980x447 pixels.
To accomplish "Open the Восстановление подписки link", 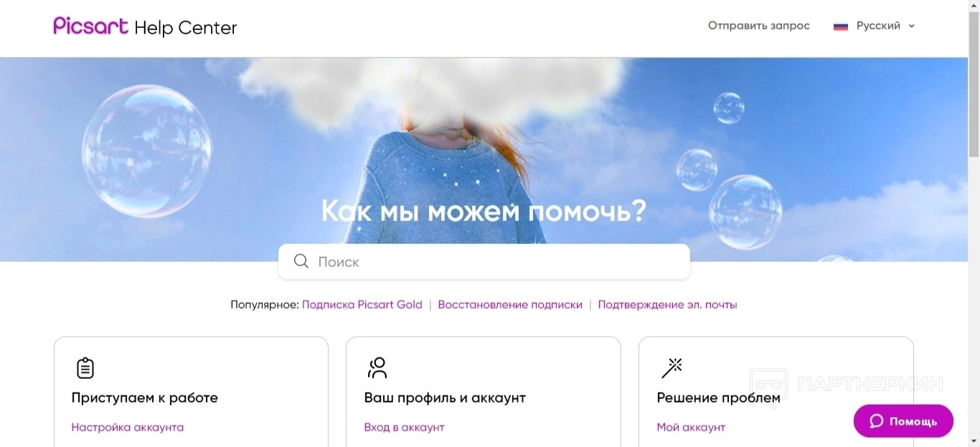I will tap(510, 304).
